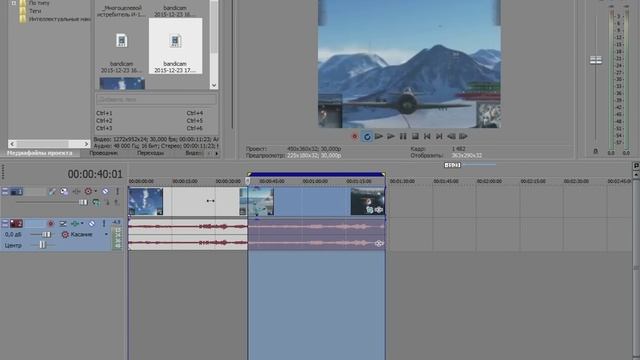
Task: Click the Ctrl+6 tag shortcut
Action: coord(195,128)
